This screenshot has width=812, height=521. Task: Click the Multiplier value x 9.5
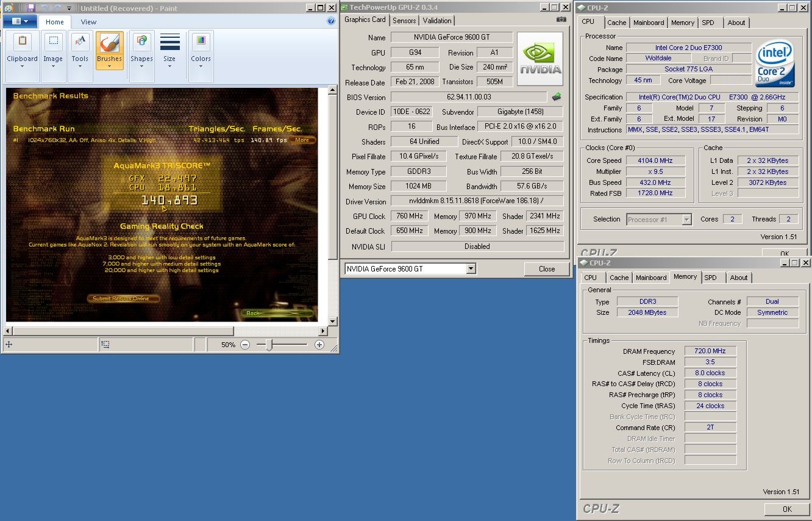click(655, 171)
